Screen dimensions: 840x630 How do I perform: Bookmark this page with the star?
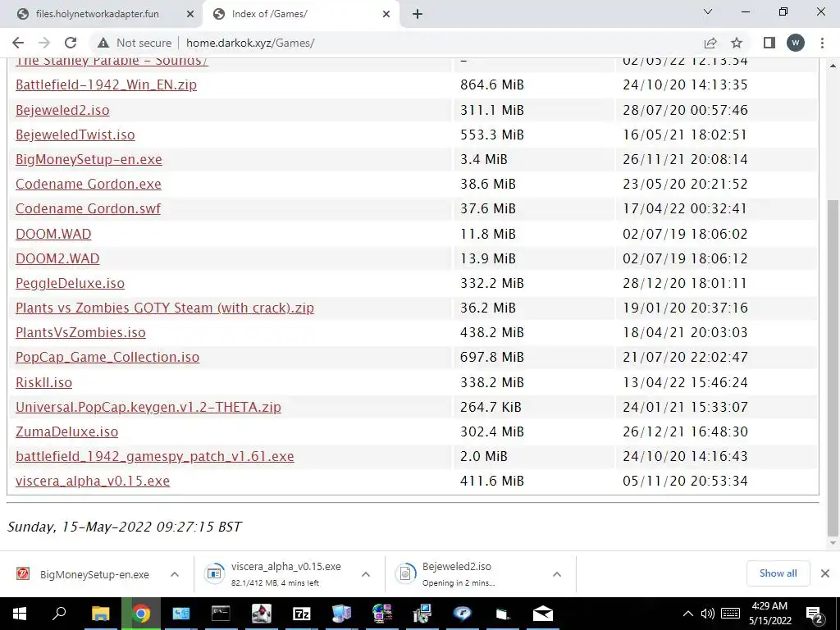737,43
